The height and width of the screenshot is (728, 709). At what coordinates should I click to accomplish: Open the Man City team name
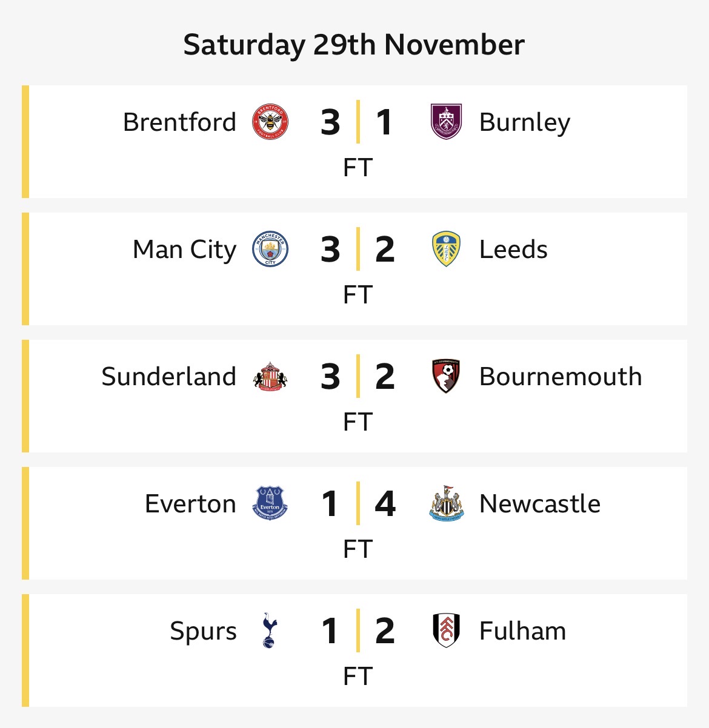point(184,250)
